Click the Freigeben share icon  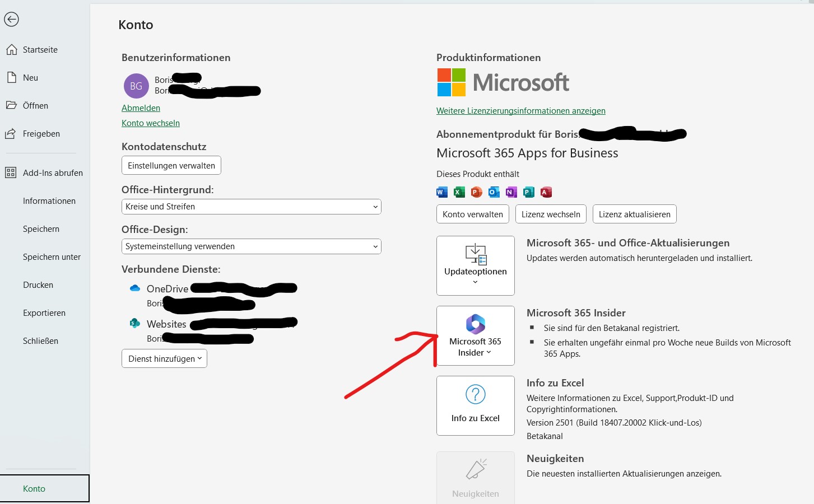[x=11, y=133]
